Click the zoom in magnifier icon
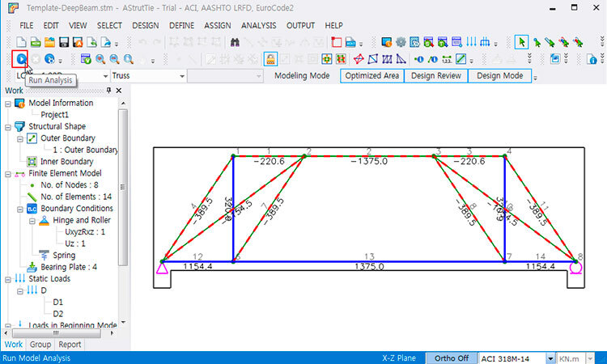This screenshot has height=364, width=607. click(100, 59)
